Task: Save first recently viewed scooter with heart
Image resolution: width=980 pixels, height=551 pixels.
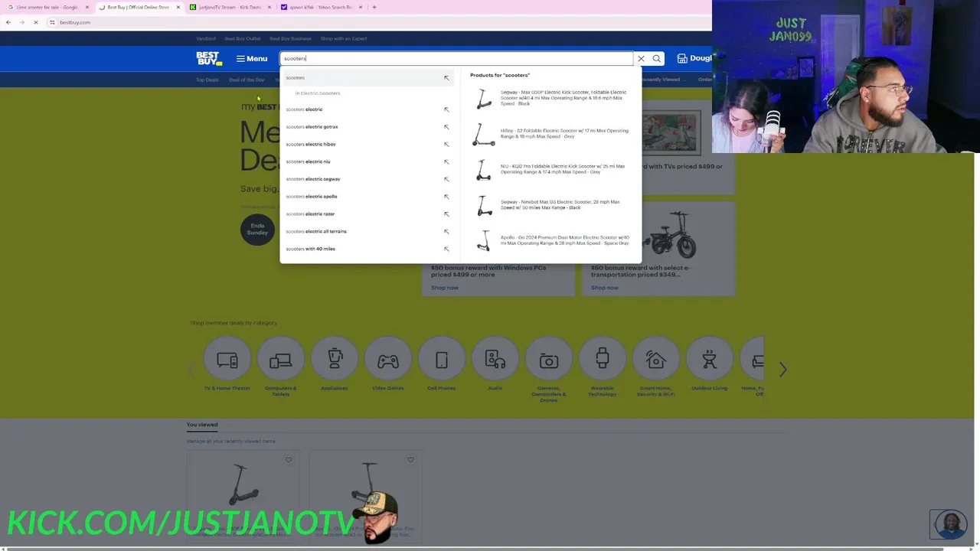Action: [x=289, y=460]
